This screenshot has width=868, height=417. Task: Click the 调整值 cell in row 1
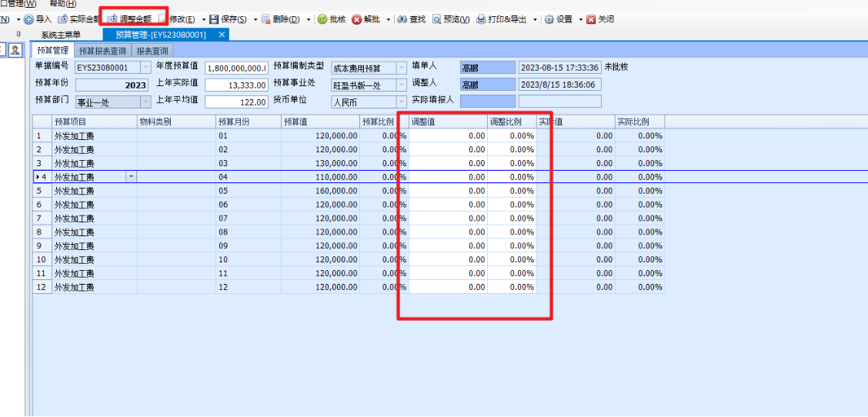tap(448, 135)
